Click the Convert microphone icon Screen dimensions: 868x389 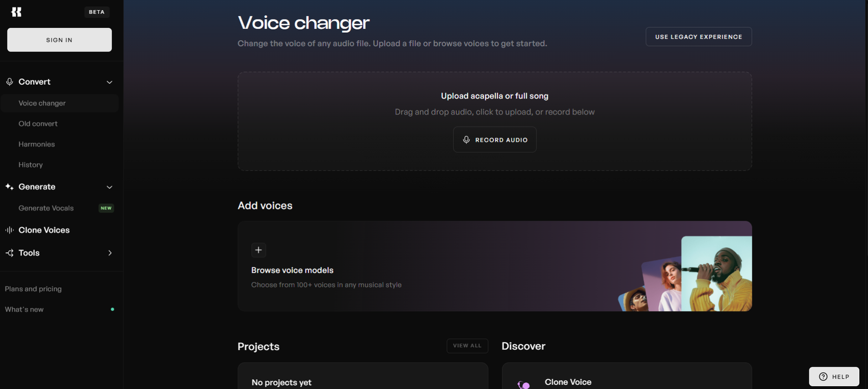10,82
